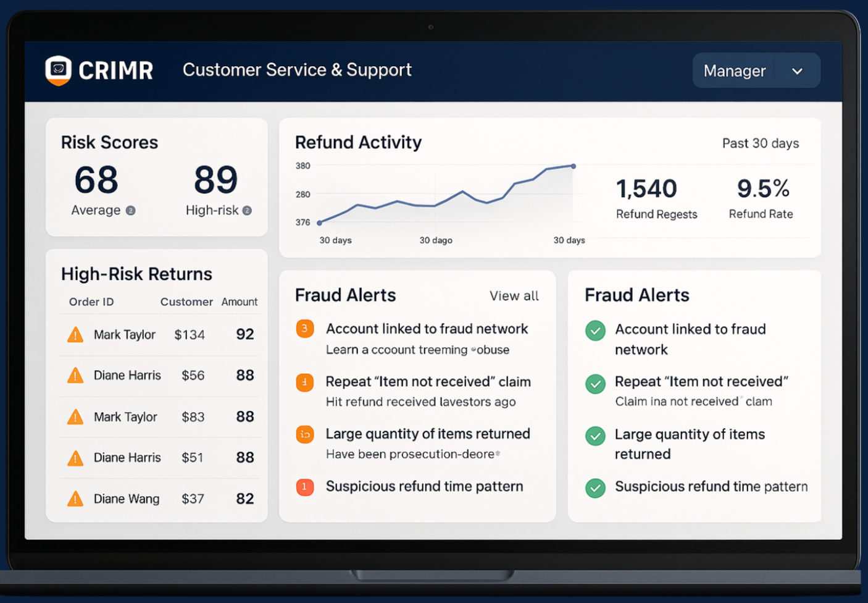
Task: Open Account linked to fraud network alert
Action: [427, 329]
